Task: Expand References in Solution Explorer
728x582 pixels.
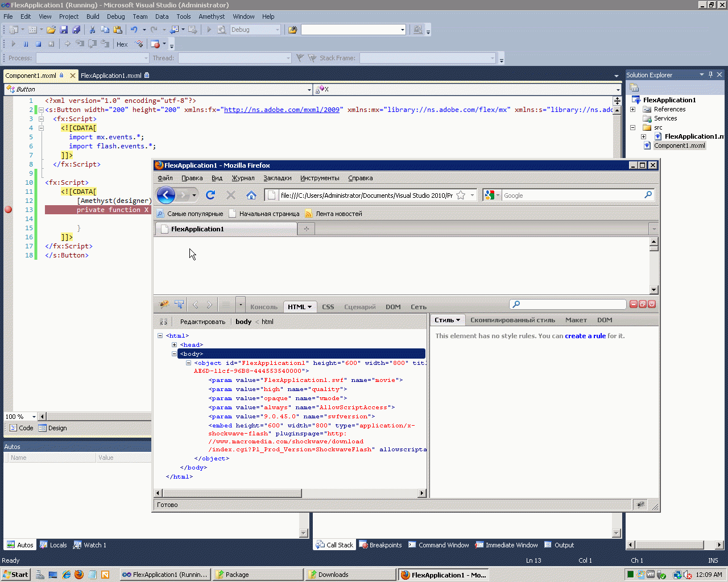Action: pos(632,109)
